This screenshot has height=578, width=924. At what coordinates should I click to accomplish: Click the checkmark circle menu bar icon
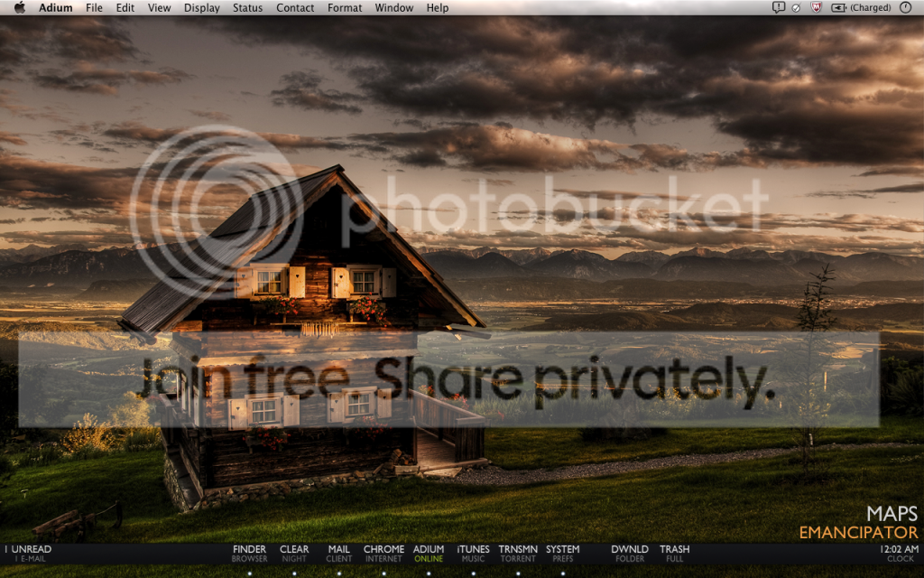[x=796, y=8]
